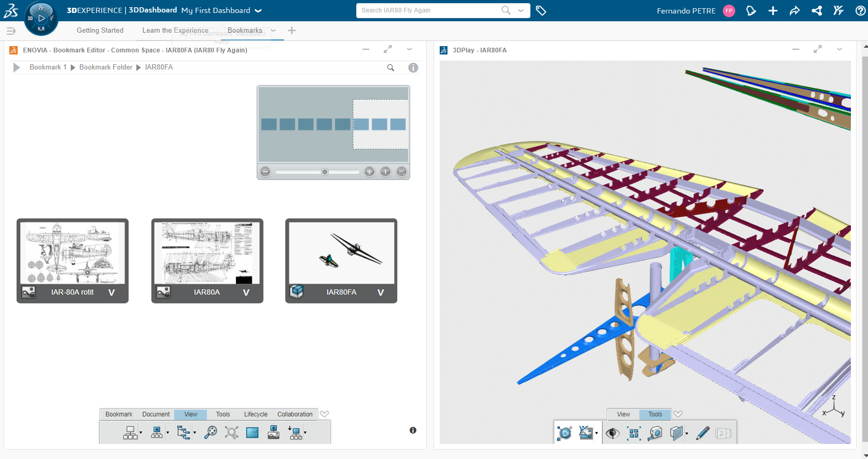868x459 pixels.
Task: Click search icon in Bookmark Editor
Action: 390,67
